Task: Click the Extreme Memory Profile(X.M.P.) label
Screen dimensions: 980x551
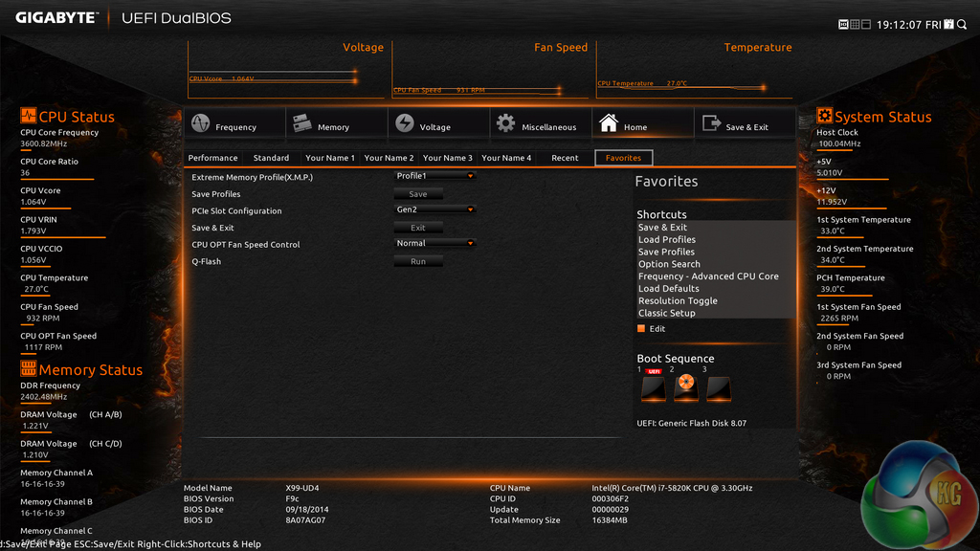Action: pyautogui.click(x=252, y=177)
